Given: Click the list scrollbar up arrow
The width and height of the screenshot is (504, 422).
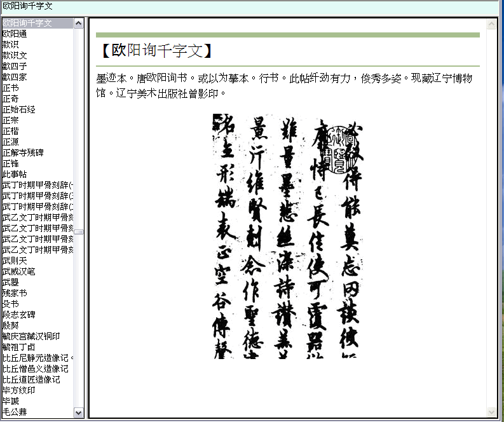Looking at the screenshot, I should coord(78,23).
